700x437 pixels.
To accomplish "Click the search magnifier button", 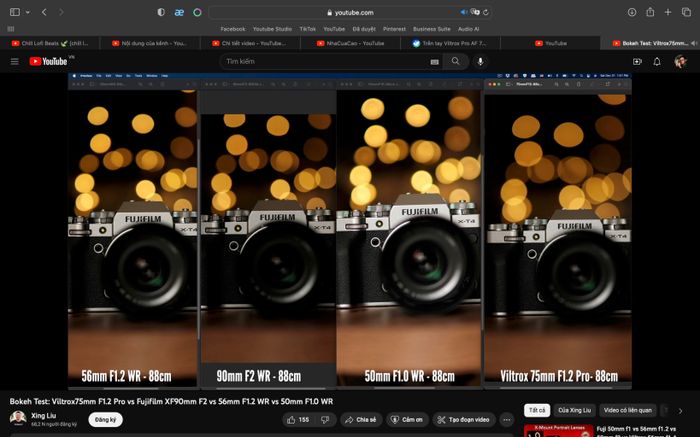I will pos(456,61).
